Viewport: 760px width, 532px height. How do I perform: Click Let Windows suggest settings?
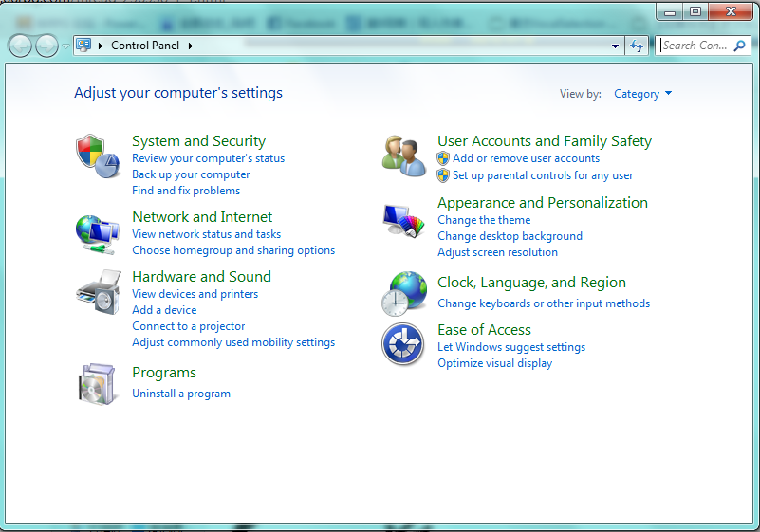[x=511, y=347]
